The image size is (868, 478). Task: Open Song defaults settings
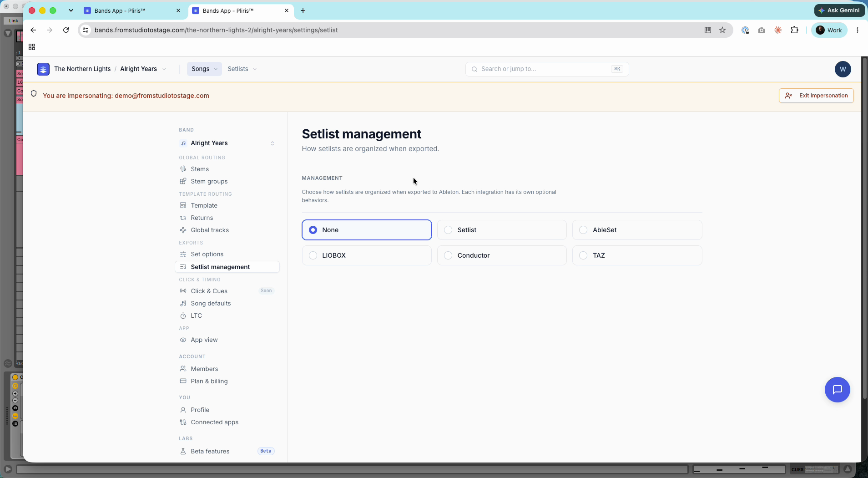pyautogui.click(x=227, y=303)
